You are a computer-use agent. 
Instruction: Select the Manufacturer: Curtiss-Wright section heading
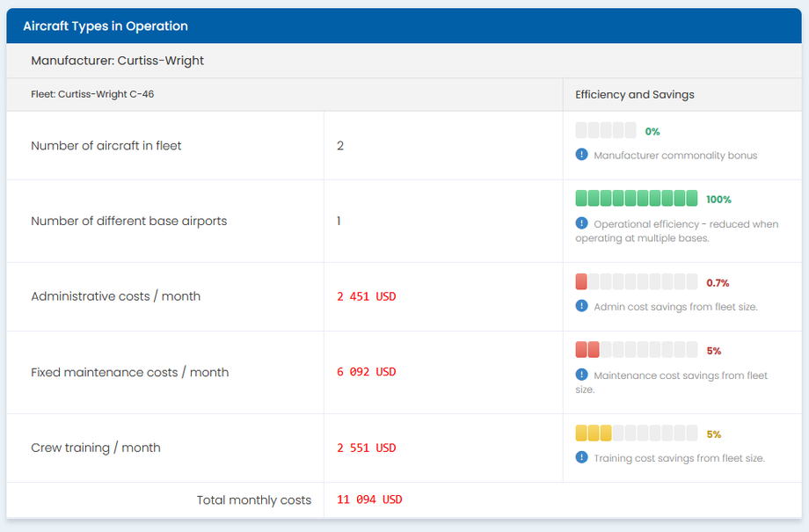118,62
